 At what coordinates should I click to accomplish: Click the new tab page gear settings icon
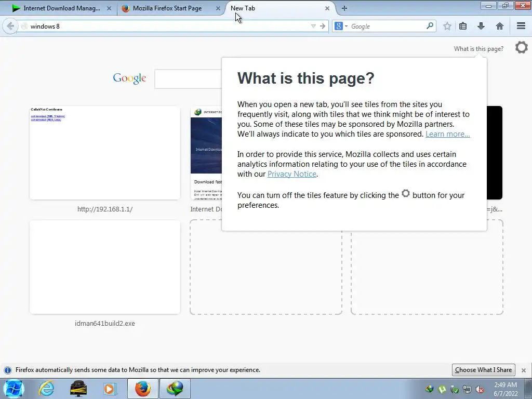522,47
